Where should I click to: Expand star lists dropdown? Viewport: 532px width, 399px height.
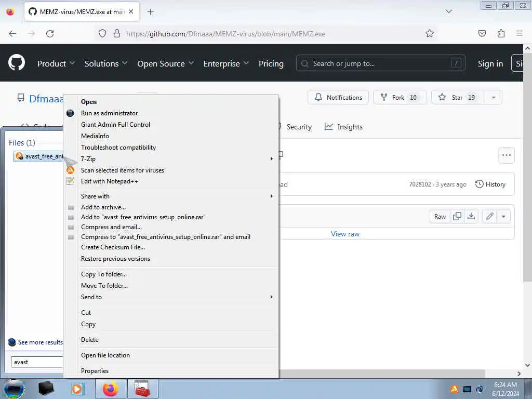[494, 97]
